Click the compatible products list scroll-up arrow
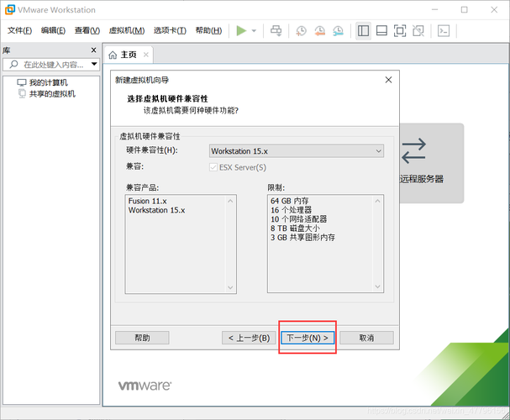This screenshot has width=510, height=420. [x=230, y=201]
